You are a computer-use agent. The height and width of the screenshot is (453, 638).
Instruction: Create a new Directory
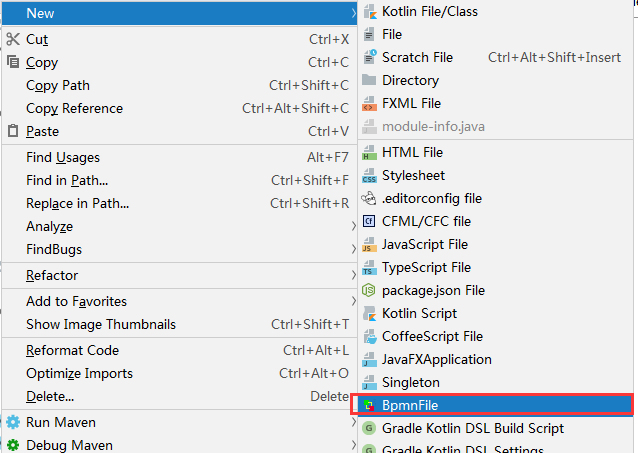point(496,80)
